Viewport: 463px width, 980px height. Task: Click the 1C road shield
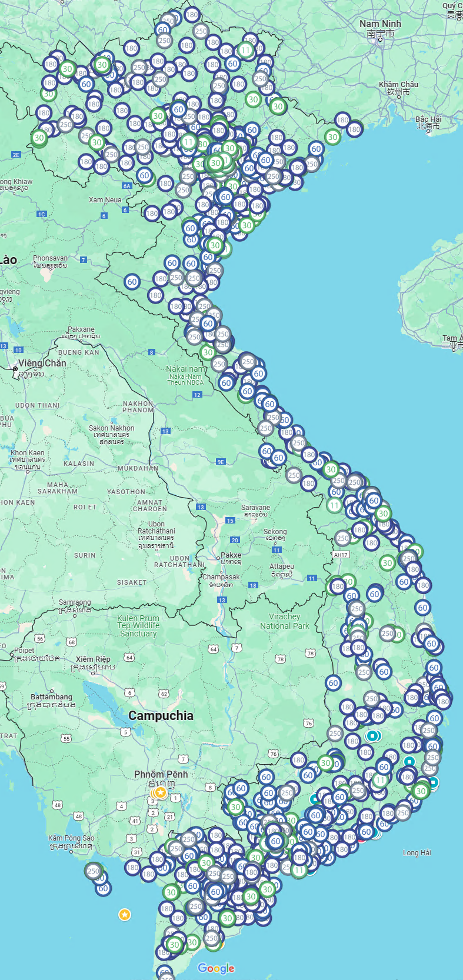click(x=41, y=214)
